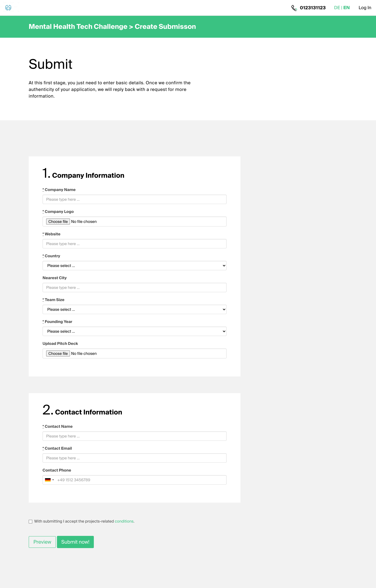The height and width of the screenshot is (588, 376).
Task: Click into the Nearest City field
Action: tap(135, 287)
